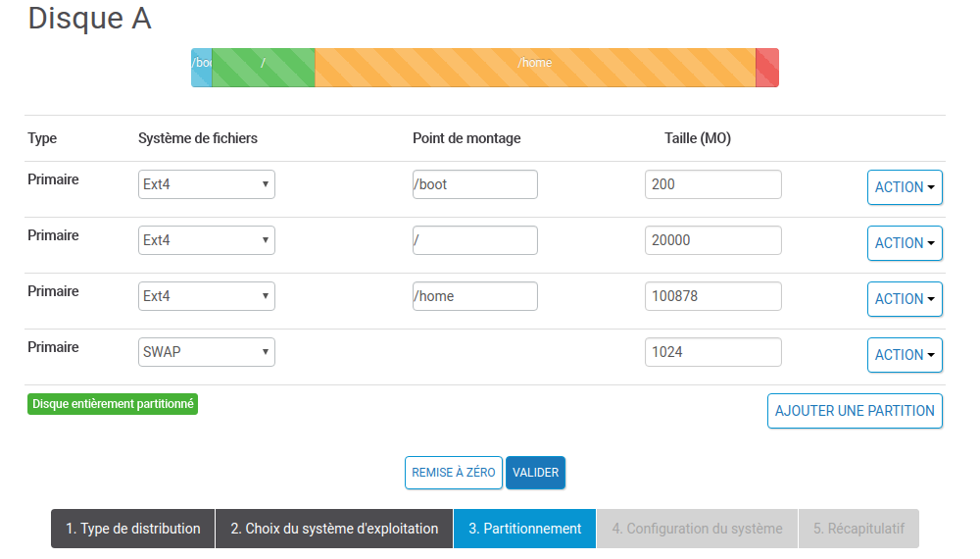This screenshot has height=559, width=980.
Task: Click the orange /home segment in disk bar
Action: (535, 67)
